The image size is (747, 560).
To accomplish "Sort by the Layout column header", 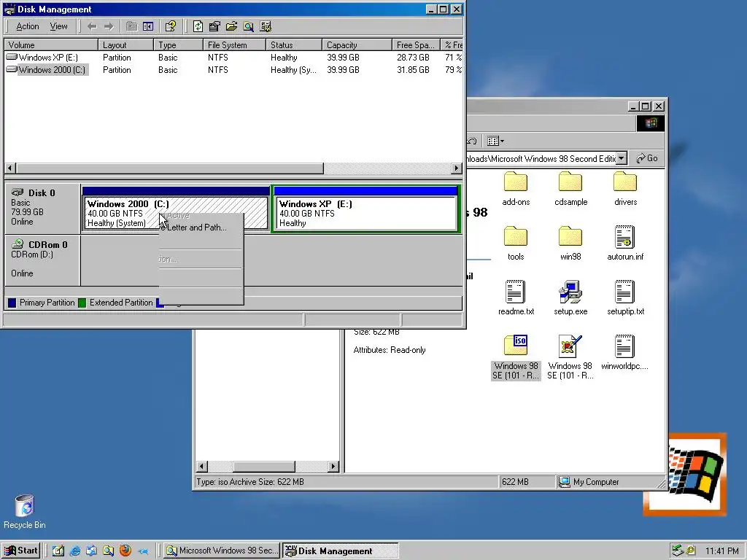I will pos(125,44).
